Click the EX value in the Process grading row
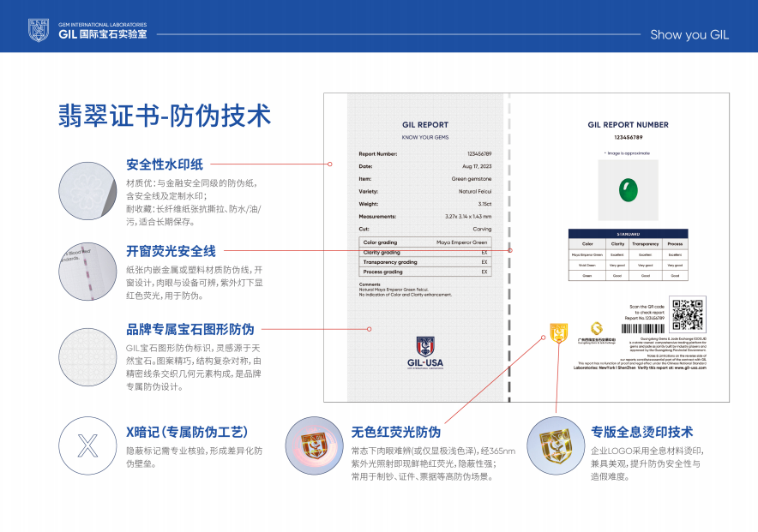Screen dimensions: 758x532 pyautogui.click(x=484, y=272)
